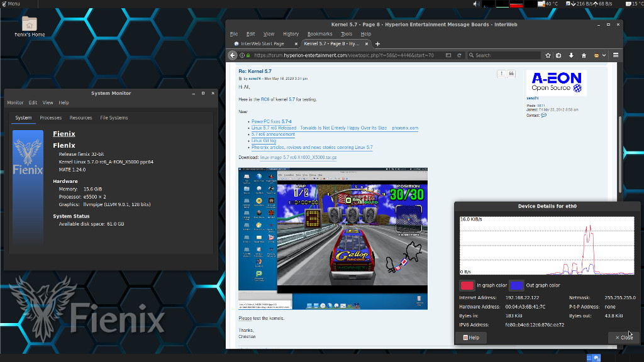Image resolution: width=644 pixels, height=362 pixels.
Task: Switch to the Resources tab
Action: 81,118
